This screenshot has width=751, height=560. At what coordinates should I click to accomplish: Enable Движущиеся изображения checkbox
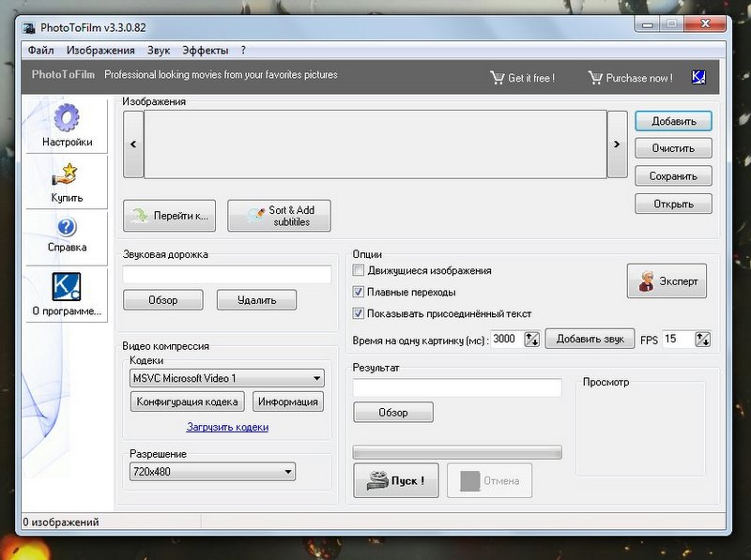(359, 270)
